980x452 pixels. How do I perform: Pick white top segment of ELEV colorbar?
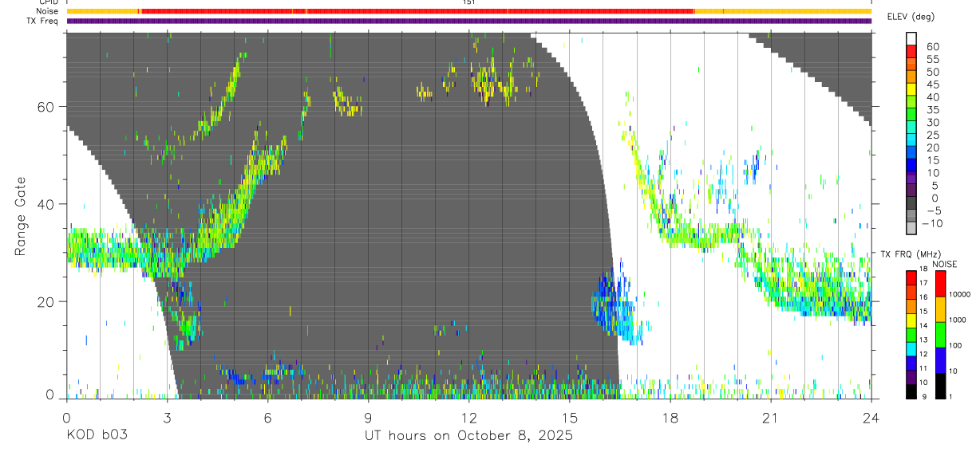click(x=911, y=38)
